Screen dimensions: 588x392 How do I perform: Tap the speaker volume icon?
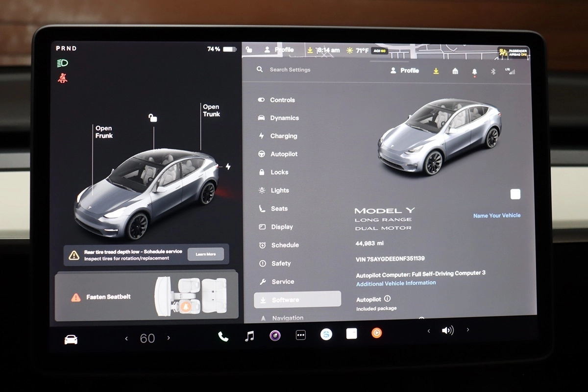pyautogui.click(x=448, y=331)
